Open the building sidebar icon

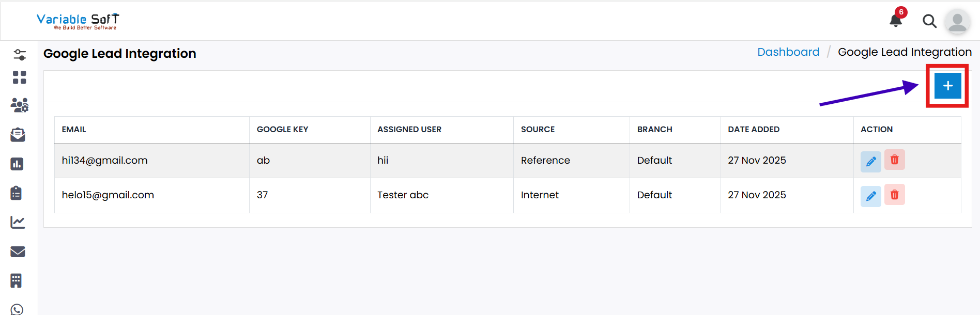coord(16,280)
